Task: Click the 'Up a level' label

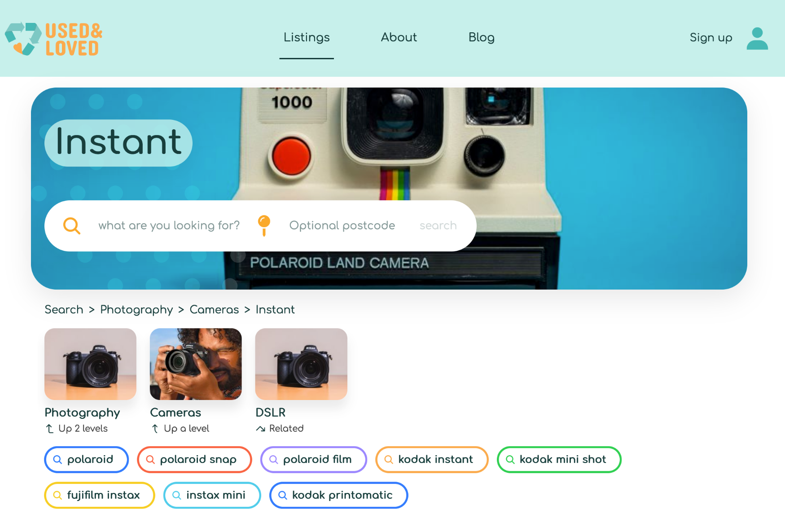Action: (x=187, y=429)
